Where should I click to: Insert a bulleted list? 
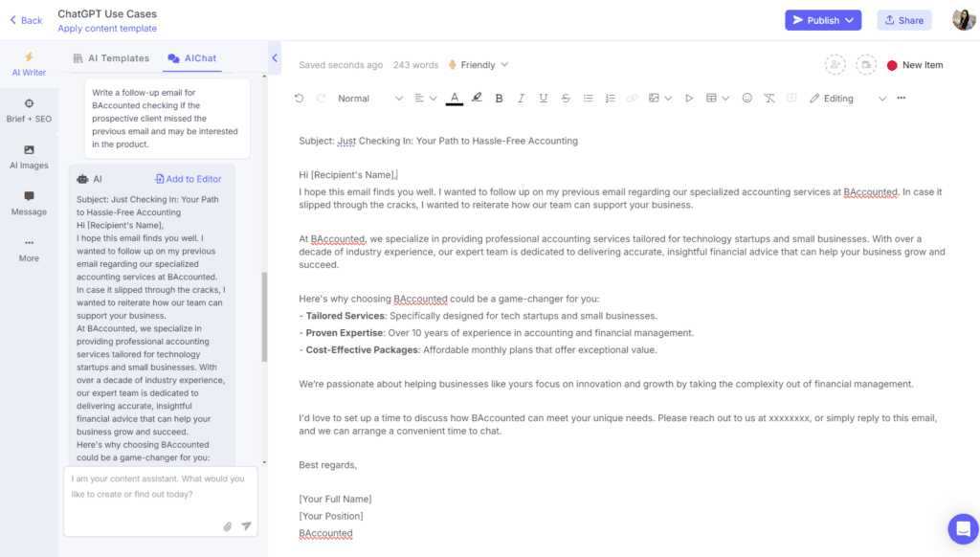click(x=589, y=99)
